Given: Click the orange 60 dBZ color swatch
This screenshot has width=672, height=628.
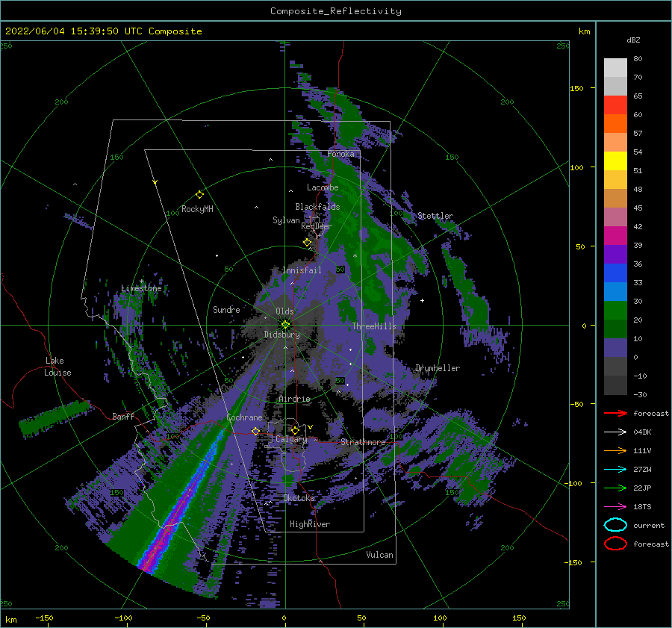Looking at the screenshot, I should (615, 124).
